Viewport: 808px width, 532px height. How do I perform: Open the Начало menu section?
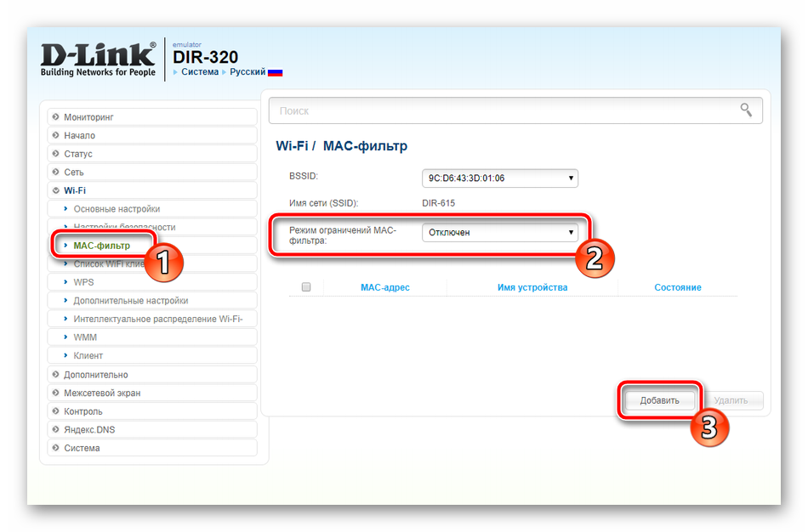point(152,135)
